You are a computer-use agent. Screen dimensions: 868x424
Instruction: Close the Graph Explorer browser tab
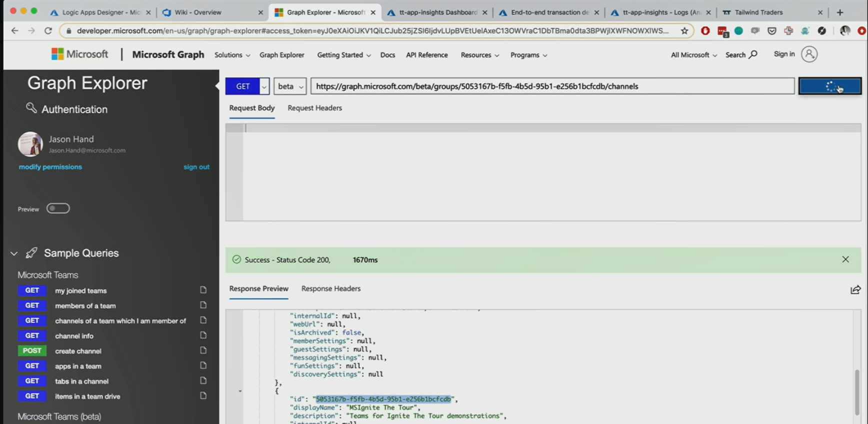[373, 12]
